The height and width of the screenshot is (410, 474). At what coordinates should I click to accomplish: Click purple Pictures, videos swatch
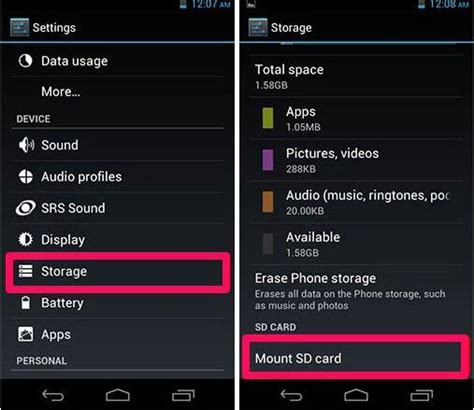[268, 160]
